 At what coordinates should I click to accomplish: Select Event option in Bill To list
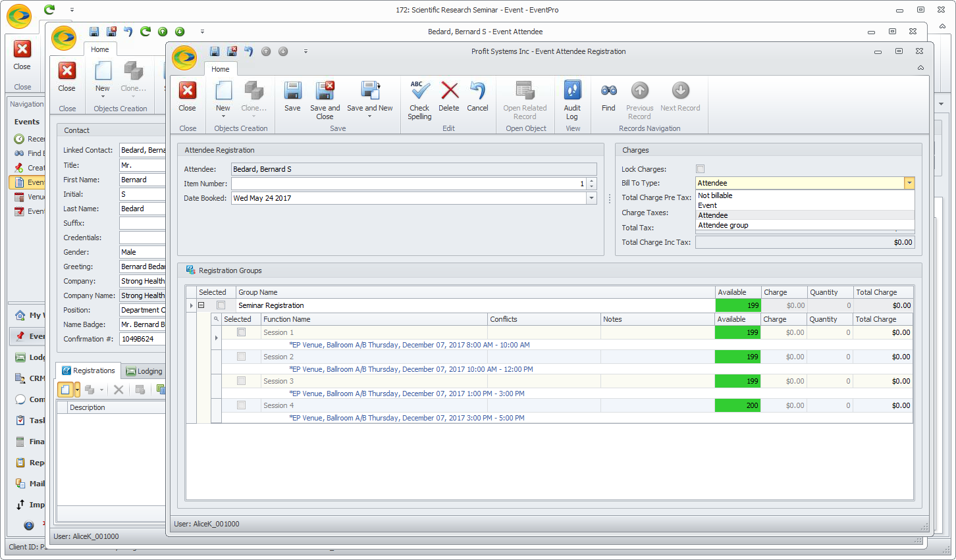(805, 205)
